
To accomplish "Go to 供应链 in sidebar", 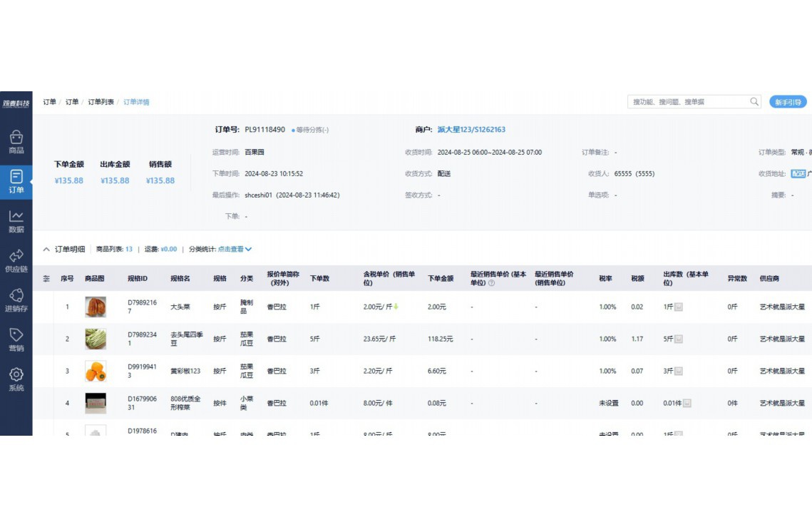I will 16,260.
